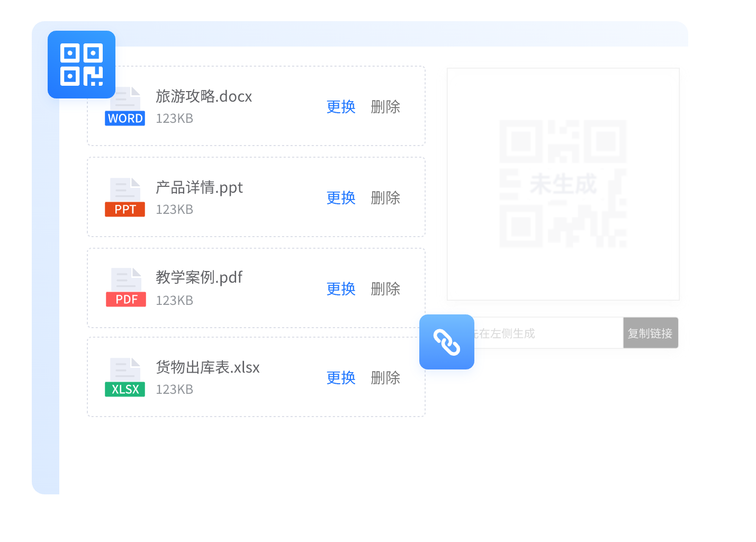Select the 教学案例.pdf file name

pyautogui.click(x=199, y=277)
